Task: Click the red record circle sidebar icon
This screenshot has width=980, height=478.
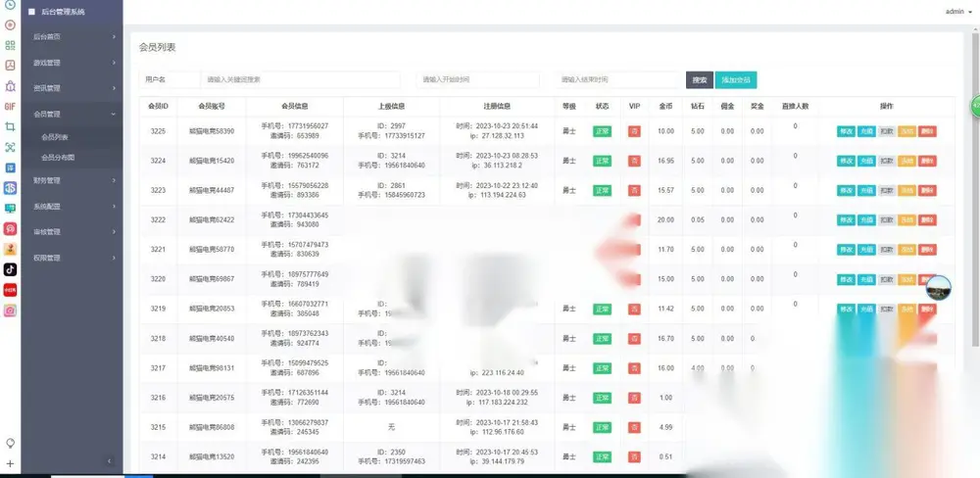Action: tap(10, 25)
